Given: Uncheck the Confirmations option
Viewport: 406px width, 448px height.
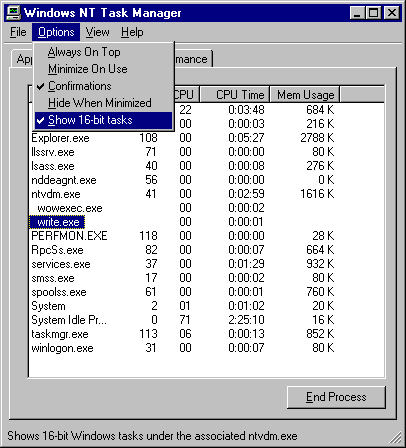Looking at the screenshot, I should point(104,86).
